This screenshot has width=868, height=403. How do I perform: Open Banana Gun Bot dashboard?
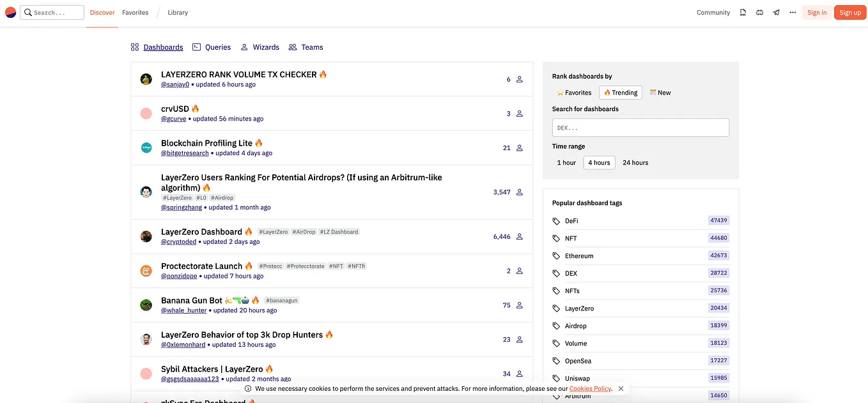click(192, 300)
